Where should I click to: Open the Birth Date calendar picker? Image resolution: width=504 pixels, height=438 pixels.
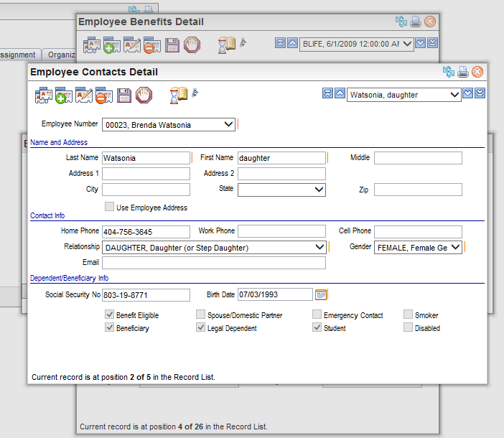click(321, 294)
